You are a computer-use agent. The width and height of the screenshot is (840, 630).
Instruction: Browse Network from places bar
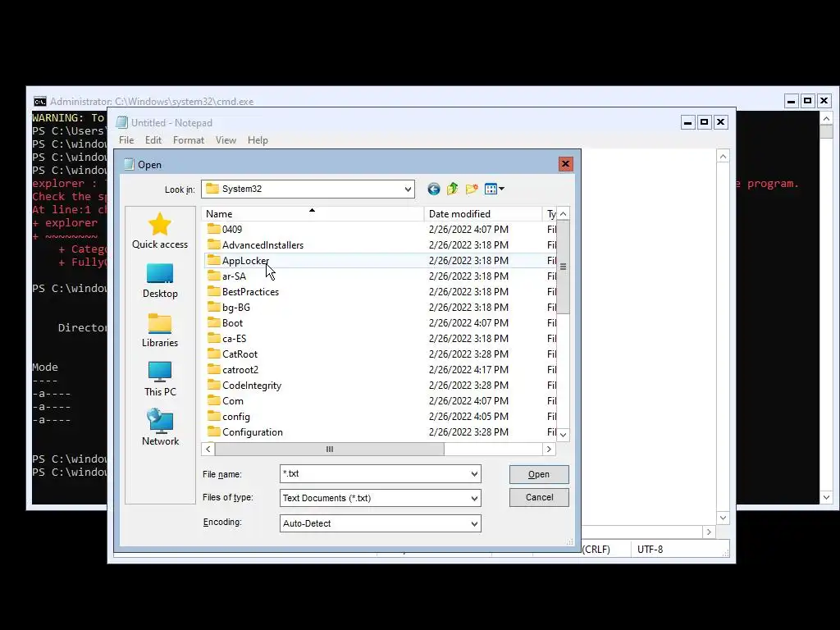coord(160,428)
